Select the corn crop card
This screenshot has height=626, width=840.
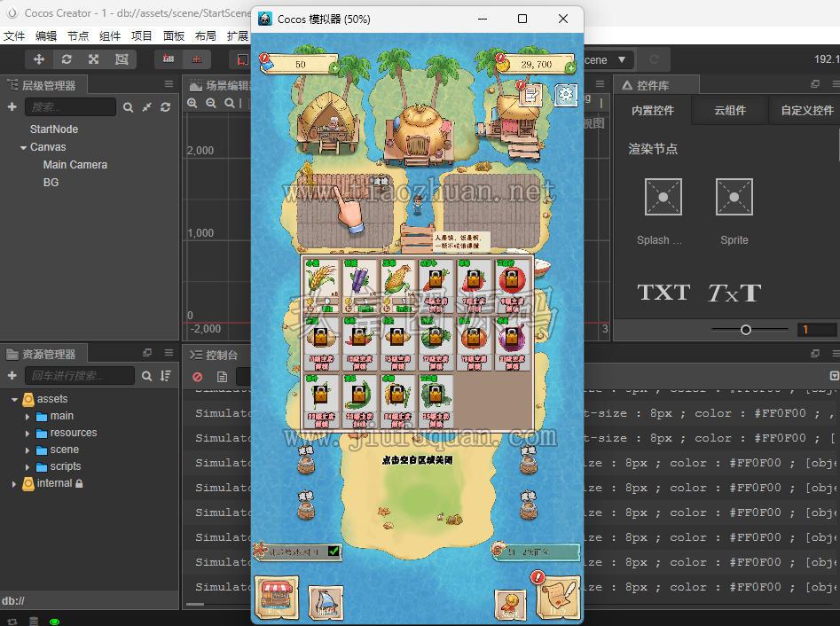398,286
